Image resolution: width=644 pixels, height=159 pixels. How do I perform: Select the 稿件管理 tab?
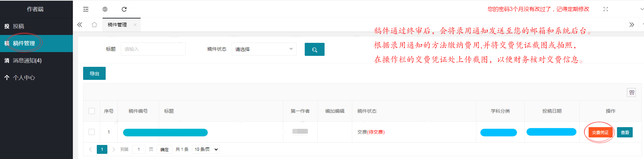pyautogui.click(x=117, y=25)
